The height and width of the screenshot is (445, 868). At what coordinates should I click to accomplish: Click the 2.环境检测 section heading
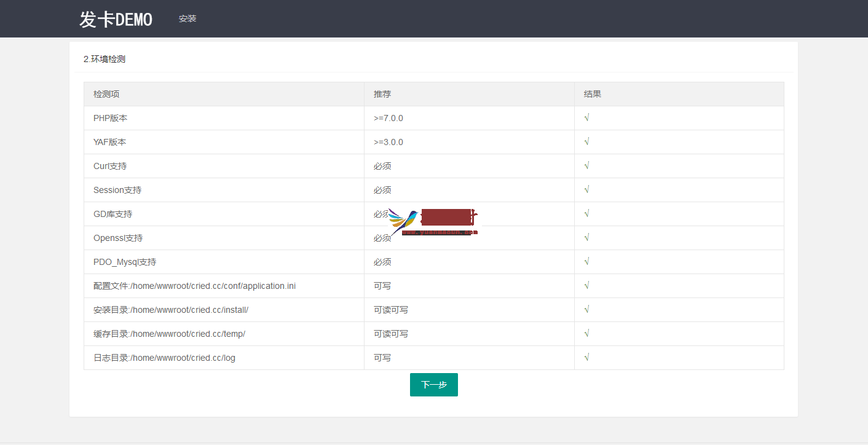(x=105, y=59)
